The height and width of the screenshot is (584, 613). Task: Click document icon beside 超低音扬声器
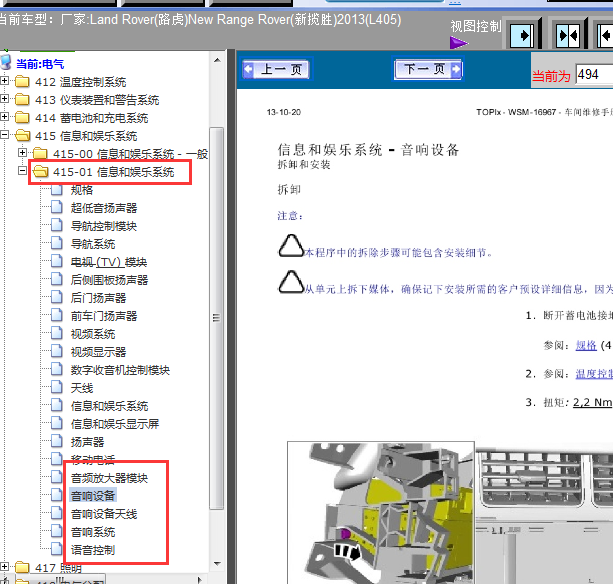coord(57,206)
